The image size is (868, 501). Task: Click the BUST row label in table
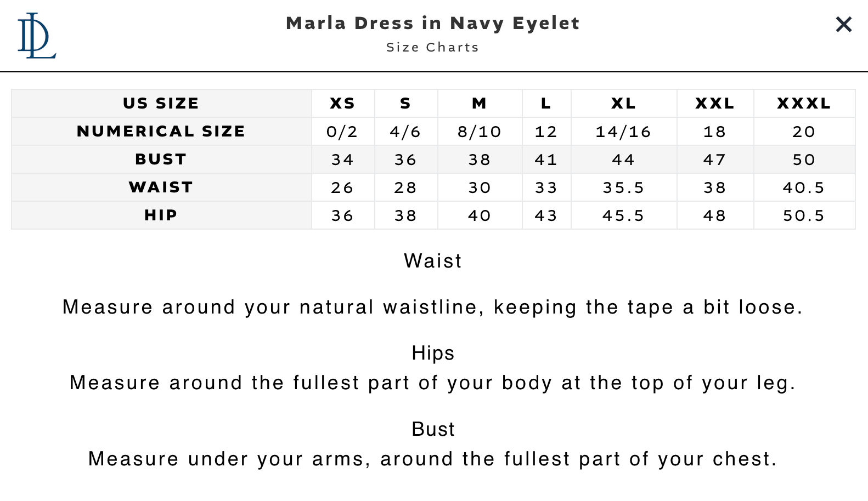pyautogui.click(x=161, y=159)
